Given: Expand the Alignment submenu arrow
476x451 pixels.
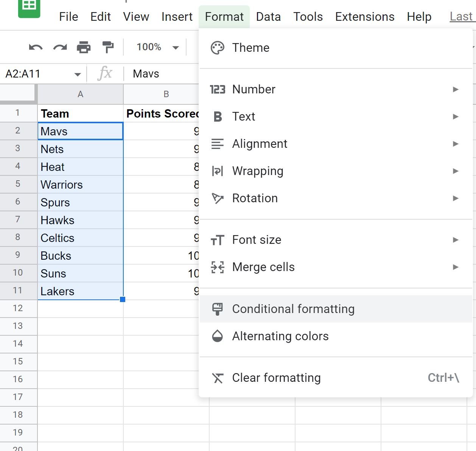Looking at the screenshot, I should [x=456, y=144].
